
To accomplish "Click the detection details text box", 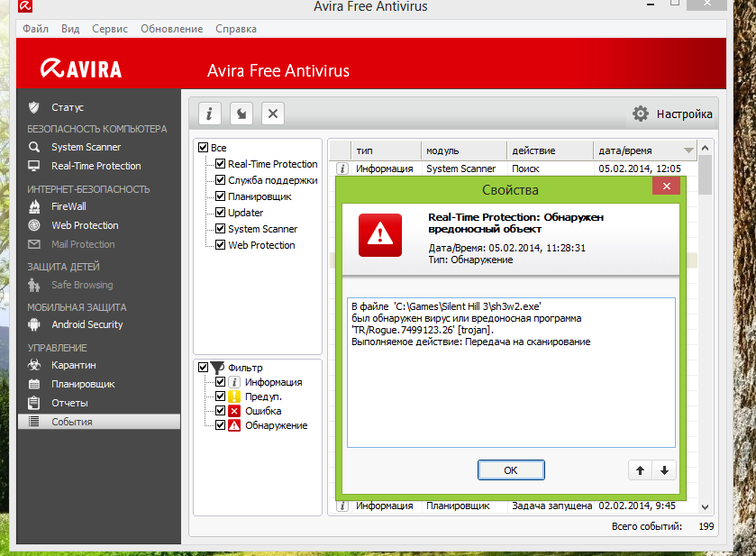I will (x=511, y=373).
